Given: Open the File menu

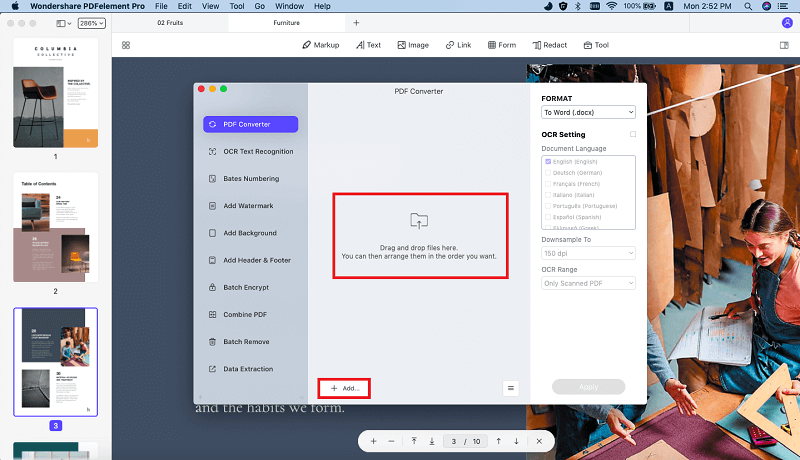Looking at the screenshot, I should (161, 6).
